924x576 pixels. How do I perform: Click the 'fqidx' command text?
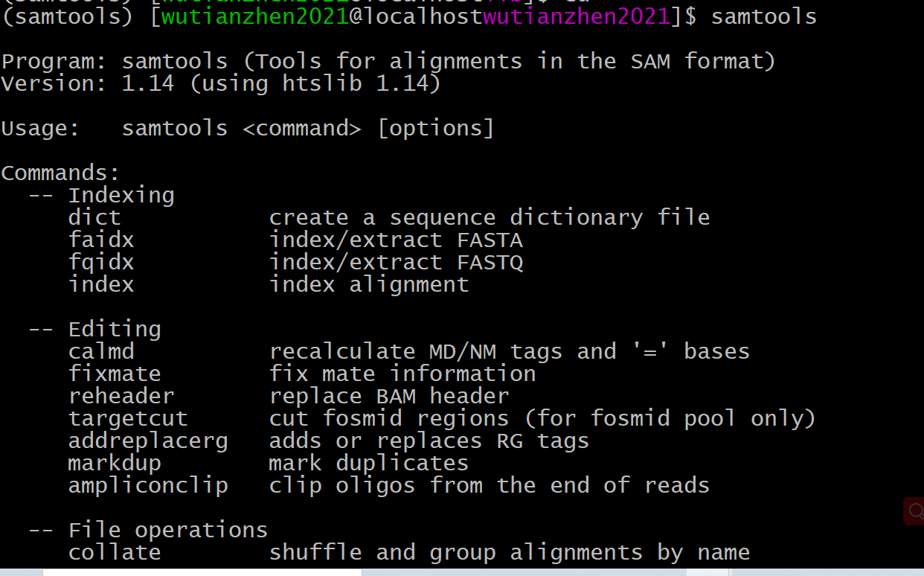101,262
